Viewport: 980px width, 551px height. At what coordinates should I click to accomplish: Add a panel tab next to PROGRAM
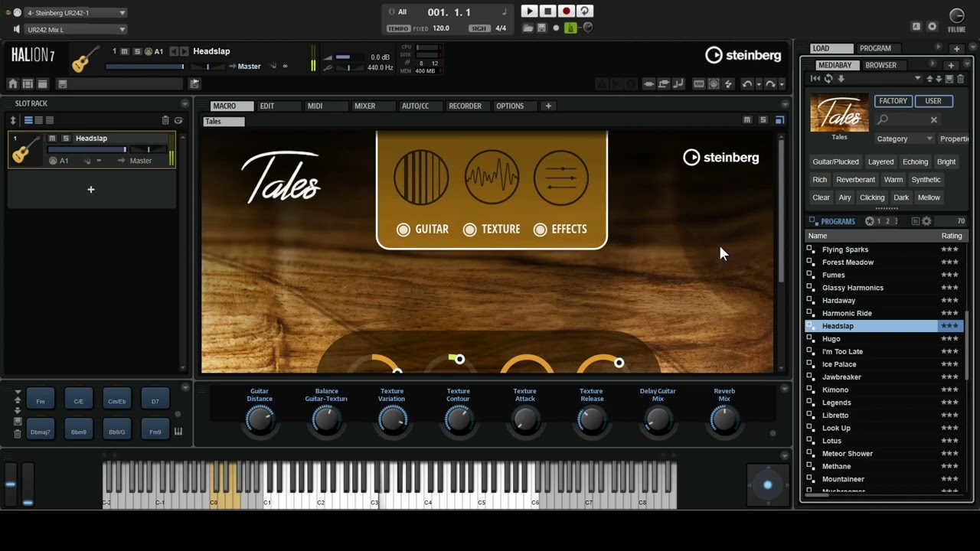click(x=956, y=49)
